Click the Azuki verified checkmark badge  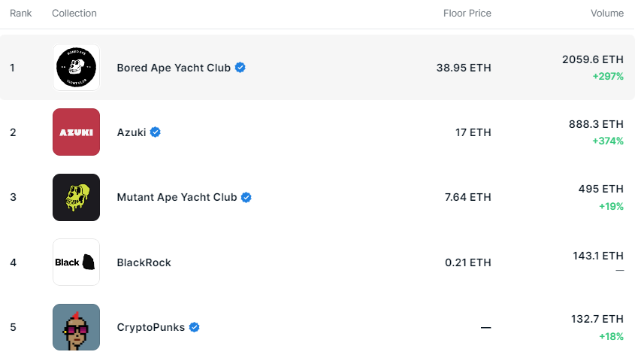pyautogui.click(x=156, y=132)
